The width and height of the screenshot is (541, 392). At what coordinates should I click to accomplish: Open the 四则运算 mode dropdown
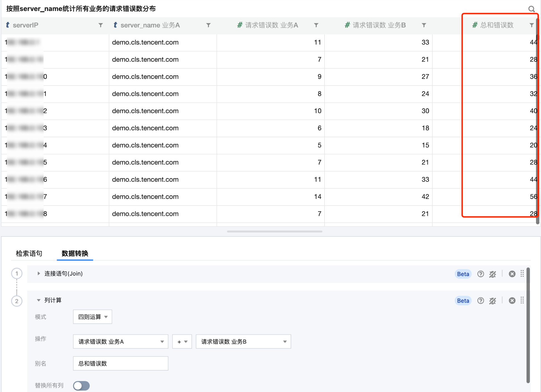[x=93, y=317]
